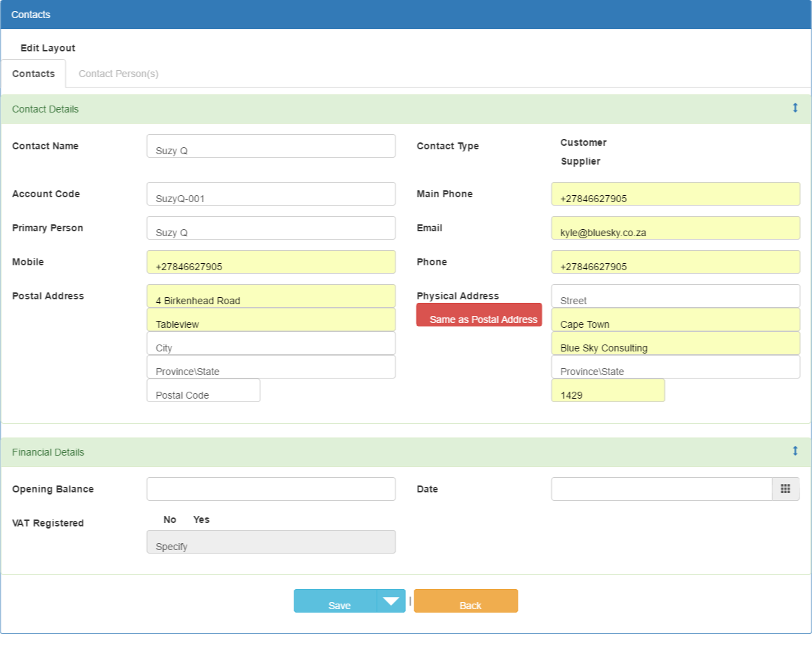Click the Contacts title bar text
The image size is (812, 648).
point(31,15)
